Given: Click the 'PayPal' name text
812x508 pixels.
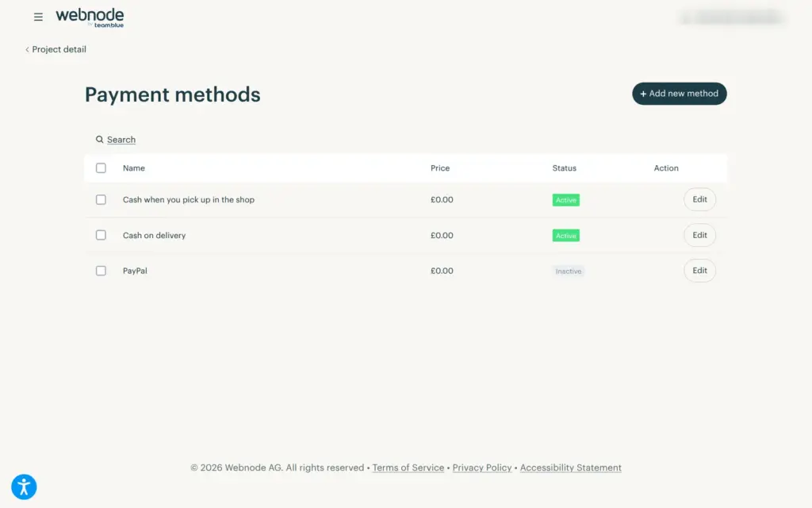Looking at the screenshot, I should click(x=135, y=271).
